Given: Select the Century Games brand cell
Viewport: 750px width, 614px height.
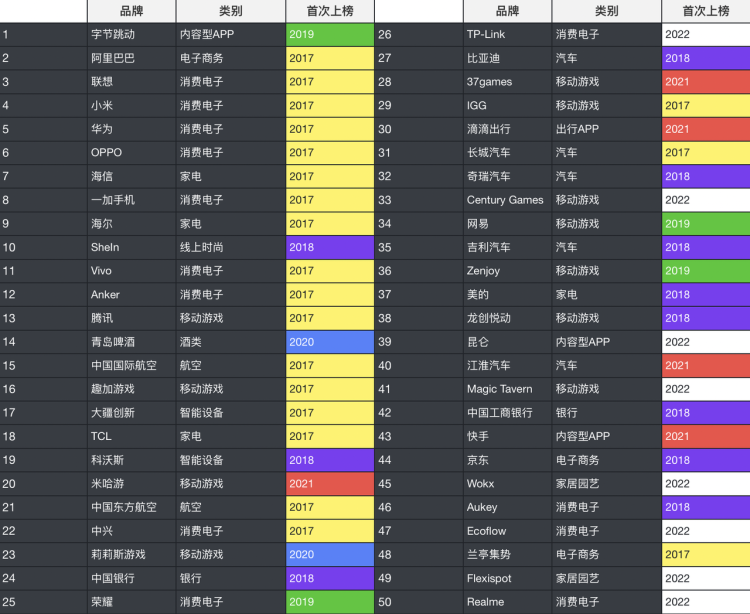Looking at the screenshot, I should 507,200.
